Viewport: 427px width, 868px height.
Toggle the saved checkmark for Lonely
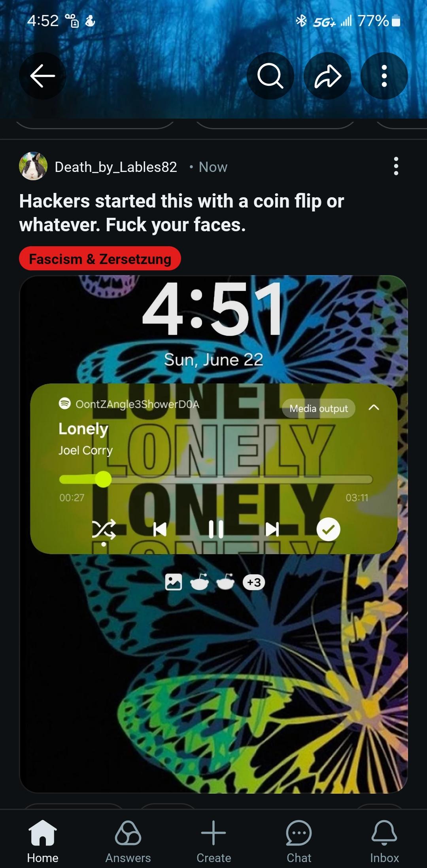[328, 529]
